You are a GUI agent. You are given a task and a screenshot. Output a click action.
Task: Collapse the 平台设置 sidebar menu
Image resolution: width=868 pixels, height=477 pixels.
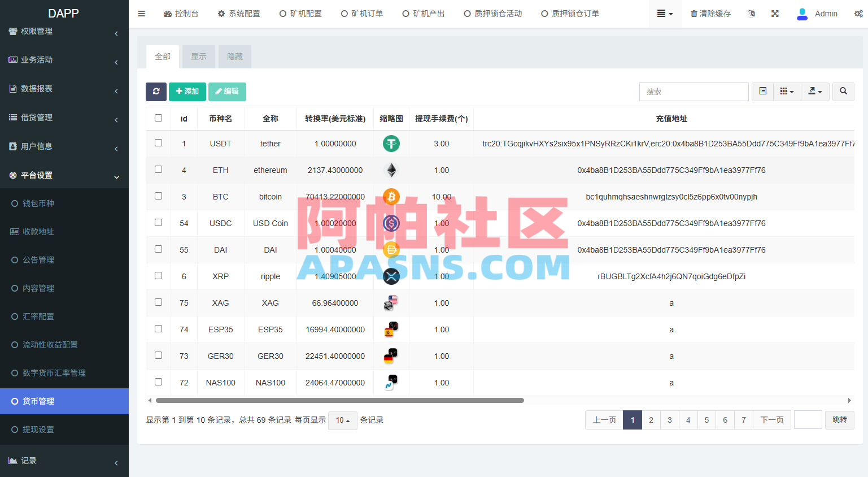point(64,175)
